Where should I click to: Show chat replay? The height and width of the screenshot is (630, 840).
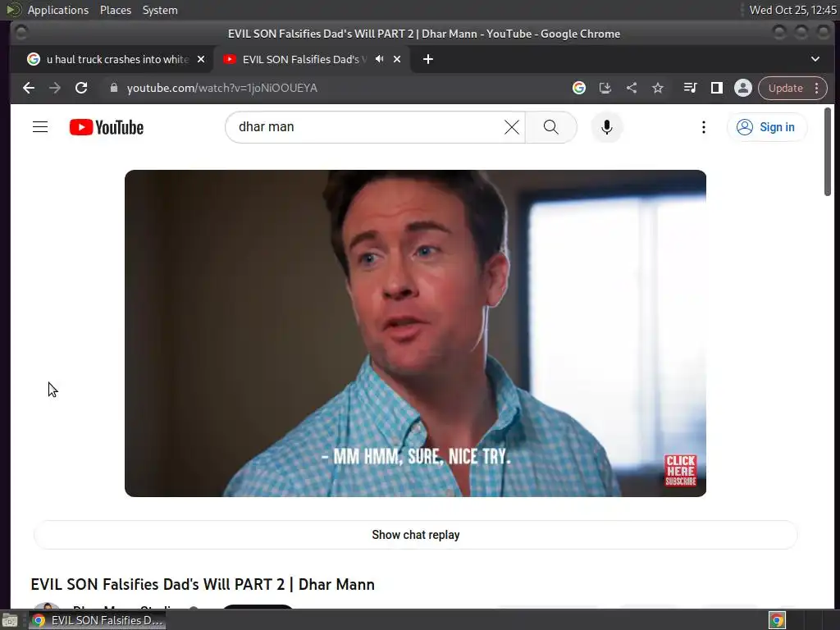click(415, 535)
